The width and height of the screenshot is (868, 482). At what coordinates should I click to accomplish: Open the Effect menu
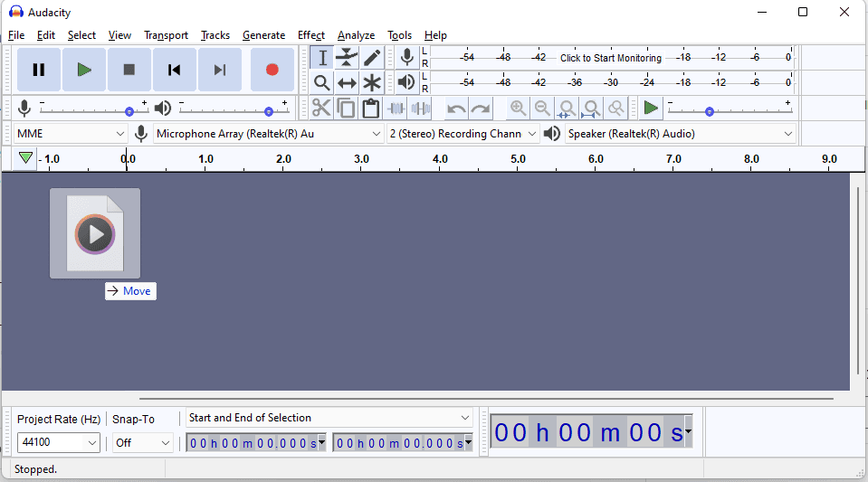(311, 35)
